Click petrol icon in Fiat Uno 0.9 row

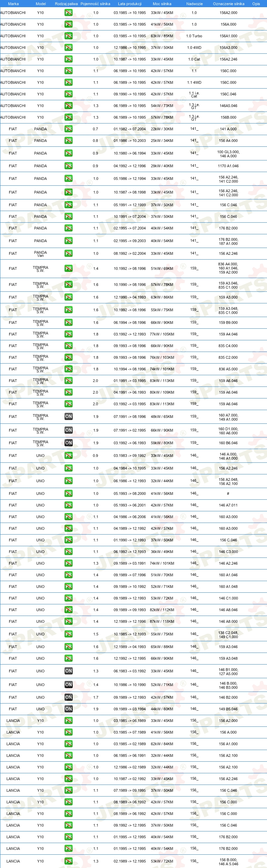coord(68,456)
